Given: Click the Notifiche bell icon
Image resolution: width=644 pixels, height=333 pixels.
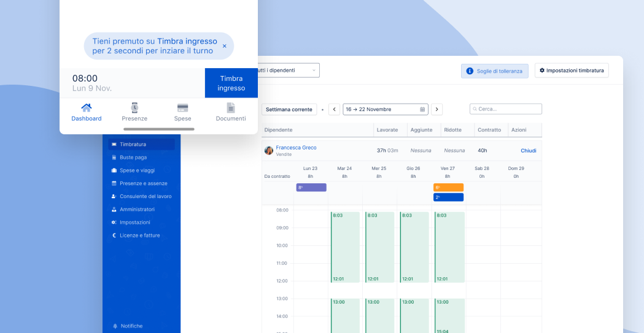Looking at the screenshot, I should pos(115,326).
